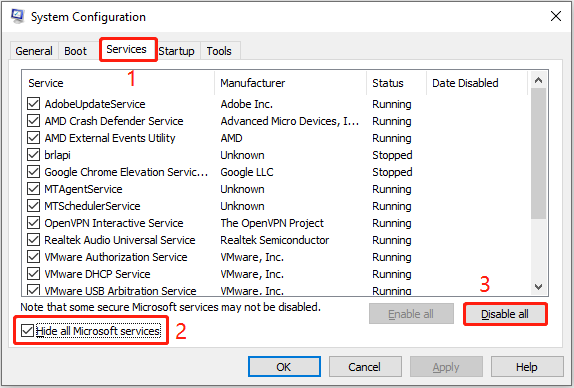Open Help for System Configuration

[x=527, y=367]
